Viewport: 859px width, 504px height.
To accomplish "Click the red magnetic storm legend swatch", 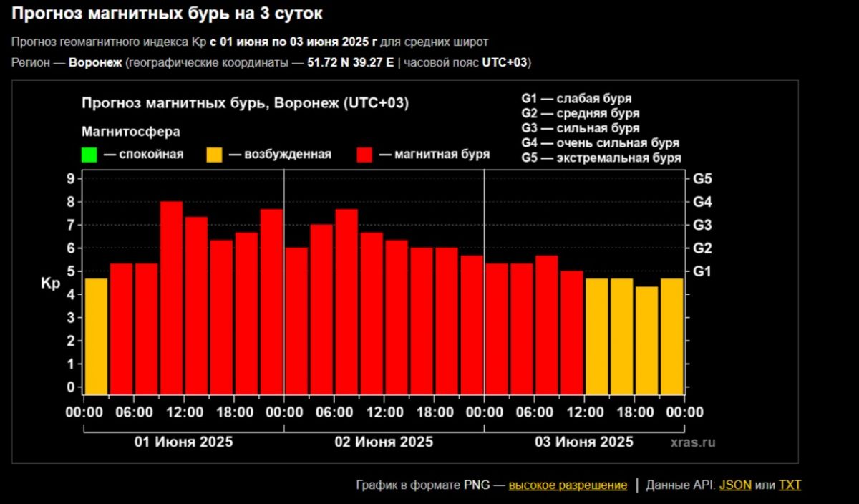I will point(364,154).
